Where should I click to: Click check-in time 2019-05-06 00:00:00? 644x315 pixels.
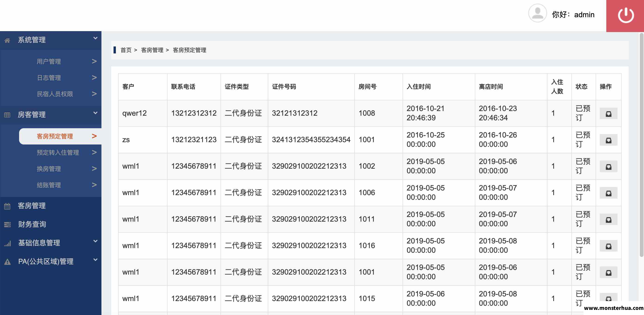pos(426,299)
